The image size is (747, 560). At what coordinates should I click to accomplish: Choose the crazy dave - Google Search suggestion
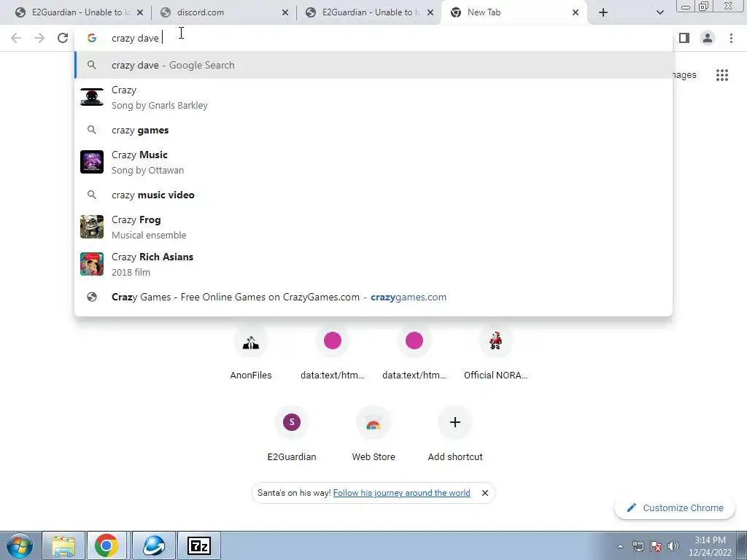coord(373,65)
